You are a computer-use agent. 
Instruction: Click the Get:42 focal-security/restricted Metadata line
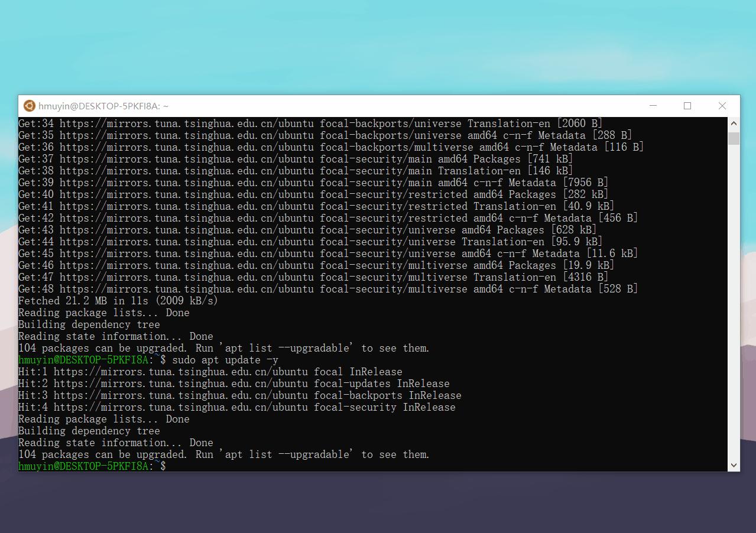pos(328,218)
